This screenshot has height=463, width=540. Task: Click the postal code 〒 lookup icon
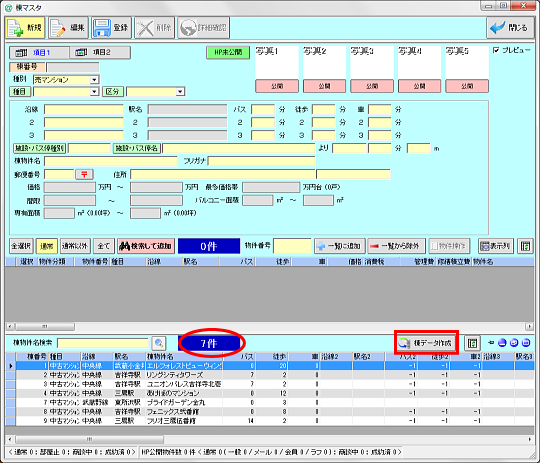click(x=84, y=174)
